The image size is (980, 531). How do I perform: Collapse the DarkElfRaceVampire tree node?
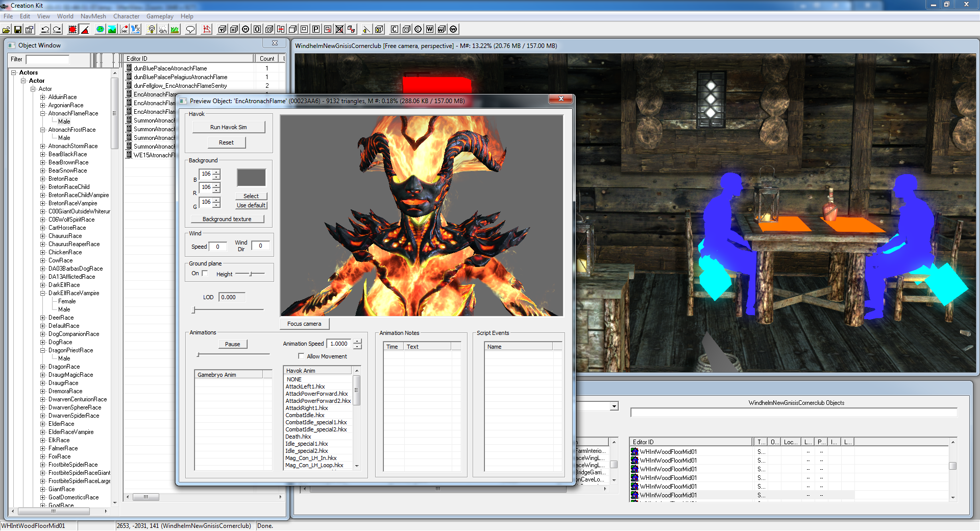pos(43,293)
